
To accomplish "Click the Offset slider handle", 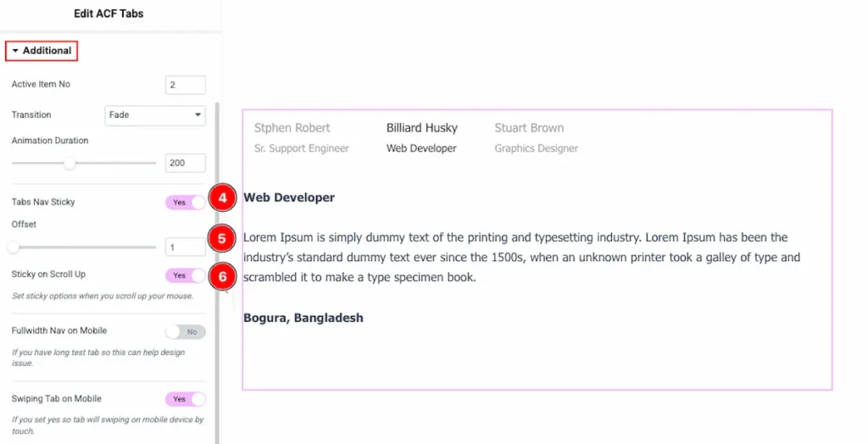I will point(14,247).
